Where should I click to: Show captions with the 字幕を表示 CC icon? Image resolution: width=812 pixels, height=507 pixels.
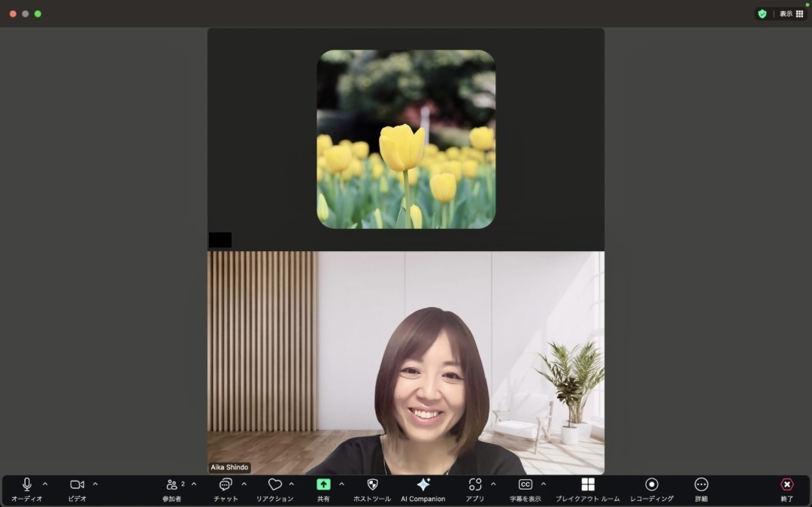525,484
